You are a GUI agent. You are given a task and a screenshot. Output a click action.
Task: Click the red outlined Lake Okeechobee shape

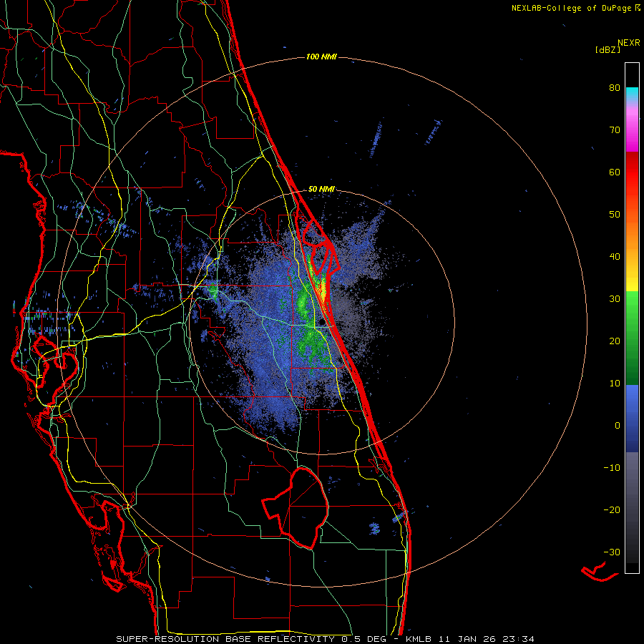tap(296, 508)
